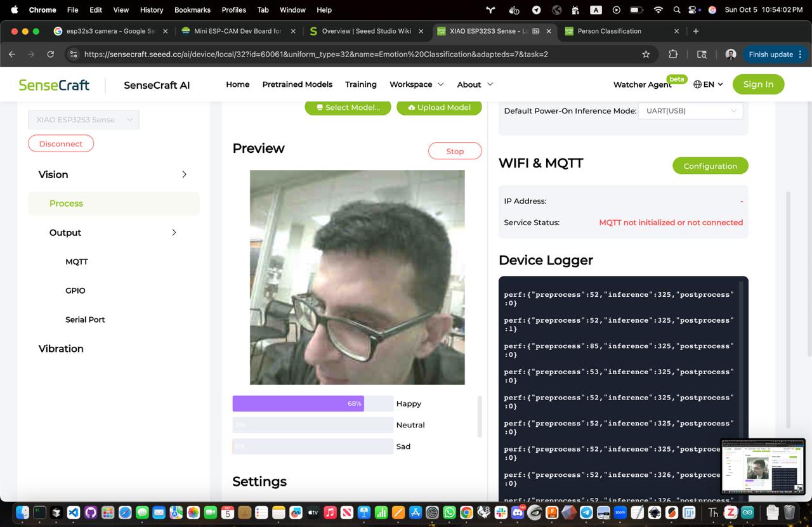
Task: Click the Chrome profile avatar
Action: 730,54
